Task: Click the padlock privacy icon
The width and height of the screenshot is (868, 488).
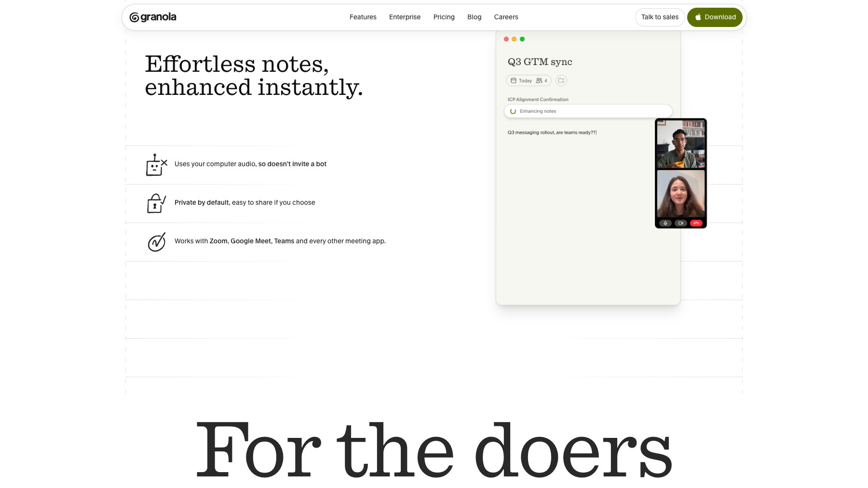Action: coord(156,203)
